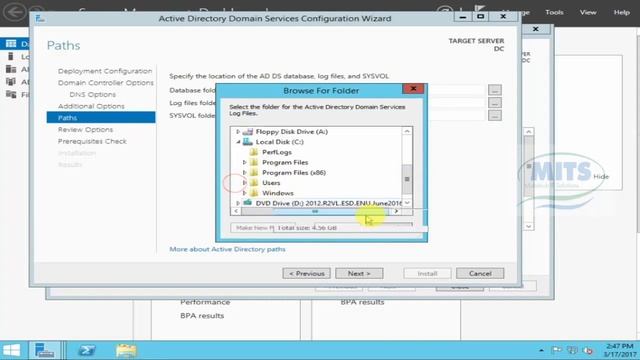Go to Deployment Configuration step

pyautogui.click(x=105, y=71)
